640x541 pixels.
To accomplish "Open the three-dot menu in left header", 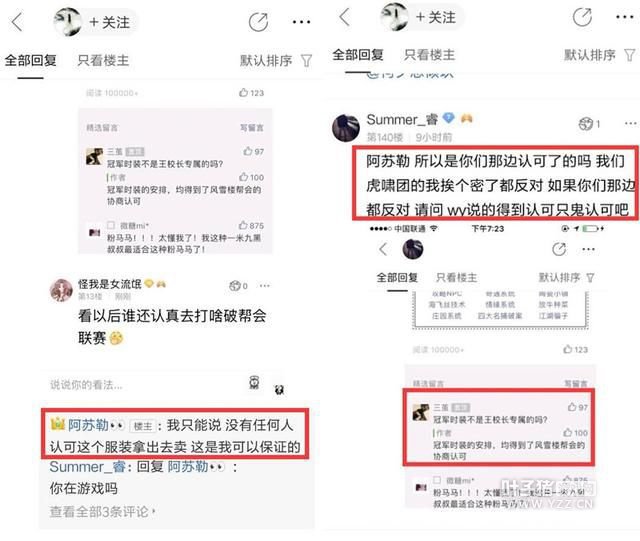I will pos(301,22).
